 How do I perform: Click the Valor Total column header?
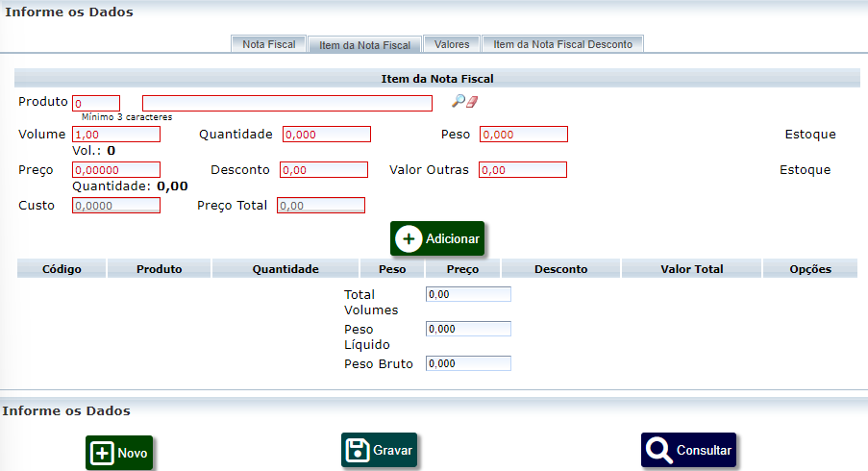(691, 269)
